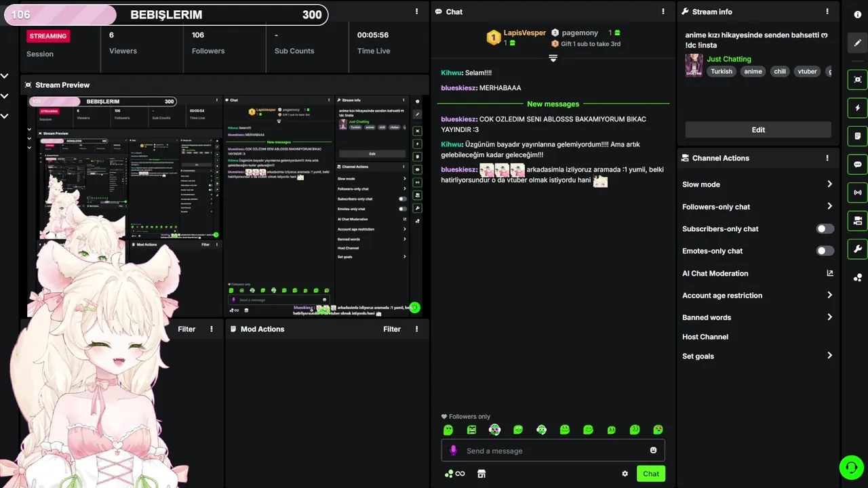Toggle the Stream Preview widget icon in the sidebar
The image size is (868, 488).
[x=858, y=79]
